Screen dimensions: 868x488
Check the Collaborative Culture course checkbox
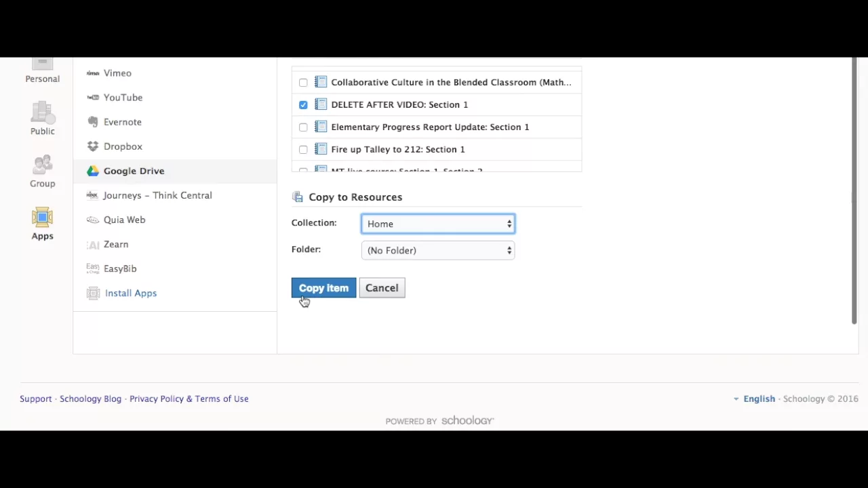click(x=303, y=83)
